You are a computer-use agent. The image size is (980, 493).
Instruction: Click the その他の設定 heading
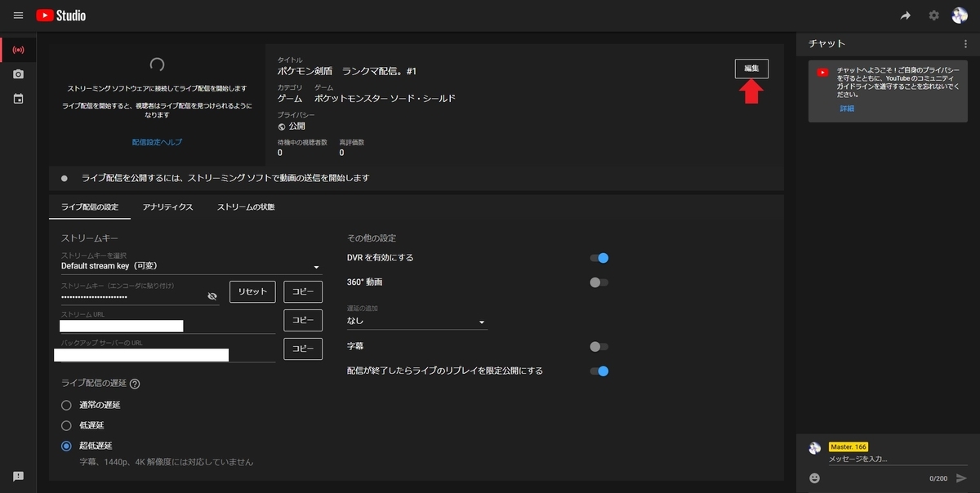click(372, 238)
